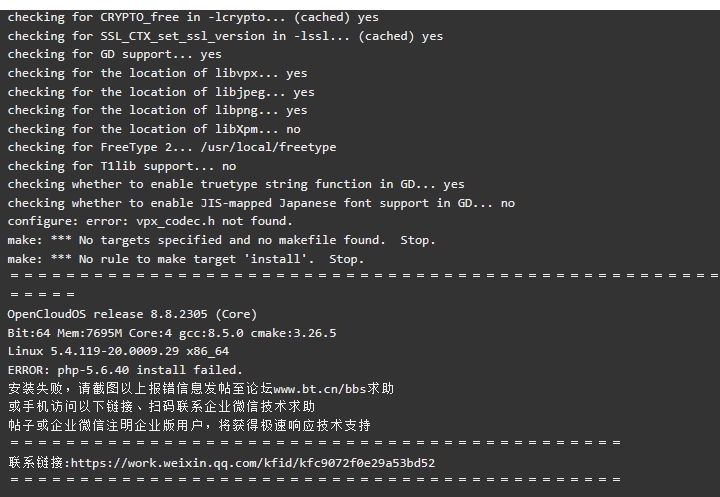Click the FreeType 2 path /usr/local/freetype
720x497 pixels.
(268, 147)
